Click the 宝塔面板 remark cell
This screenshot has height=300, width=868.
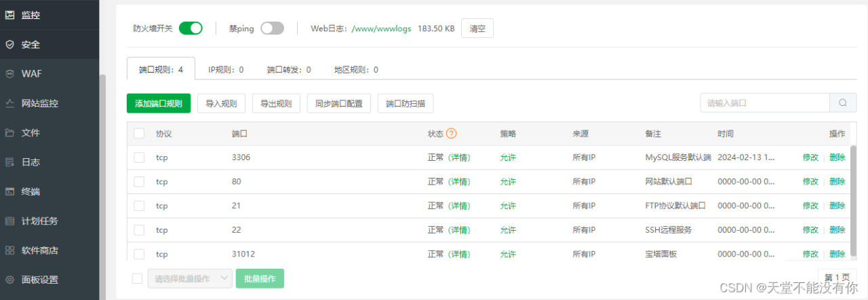pos(661,254)
